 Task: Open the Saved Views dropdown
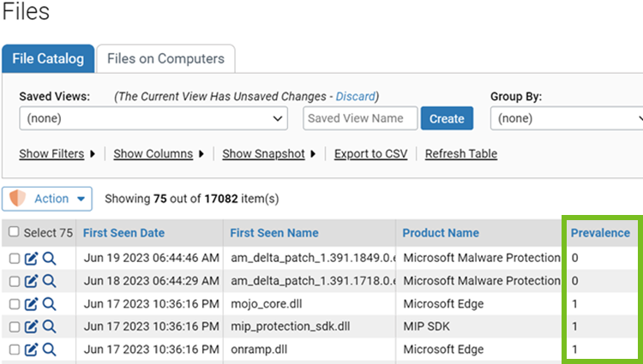point(153,118)
